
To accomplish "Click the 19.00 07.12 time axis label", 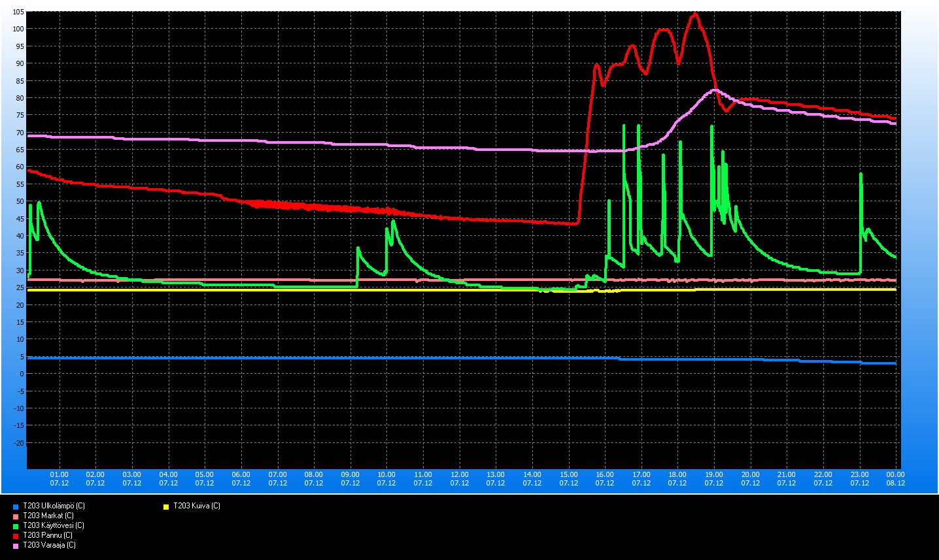I will coord(713,479).
